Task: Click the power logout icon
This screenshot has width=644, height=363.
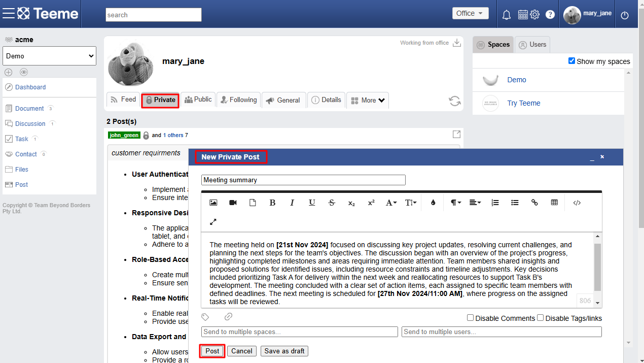Action: click(625, 15)
